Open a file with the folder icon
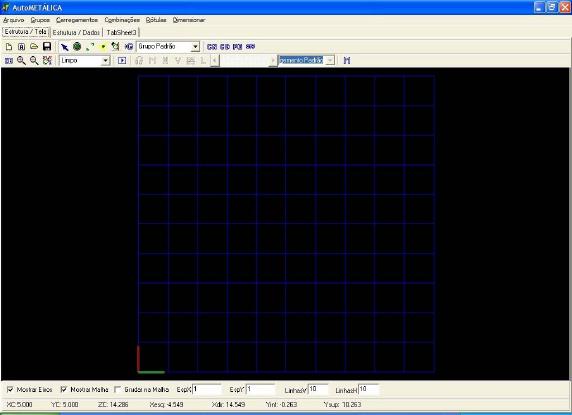The width and height of the screenshot is (572, 415). 34,47
